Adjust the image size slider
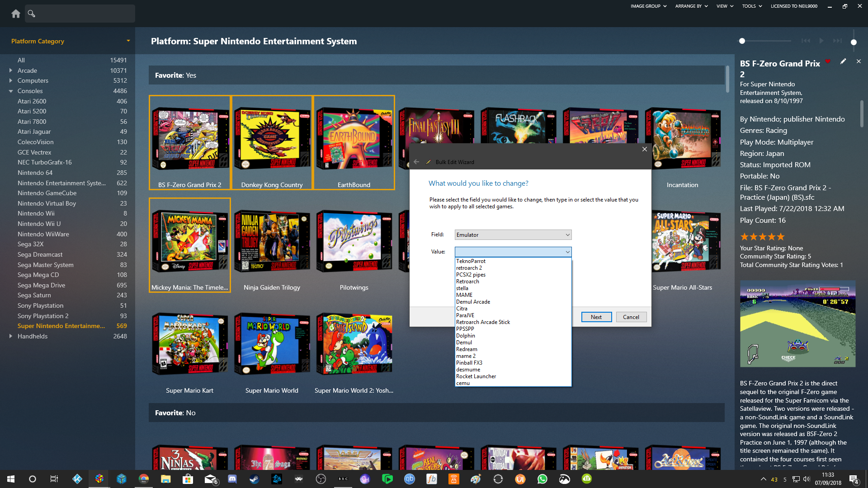The image size is (868, 488). tap(742, 41)
